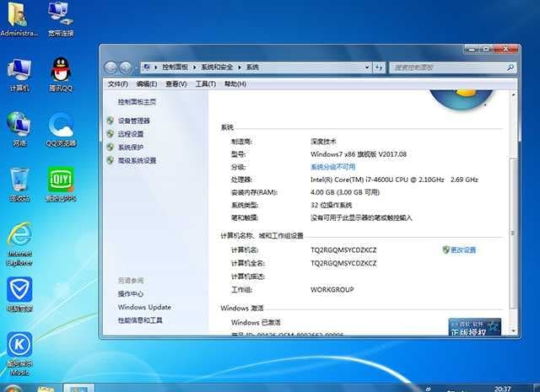Screen dimensions: 540x392
Task: Open the 工具(T) menu
Action: 206,84
